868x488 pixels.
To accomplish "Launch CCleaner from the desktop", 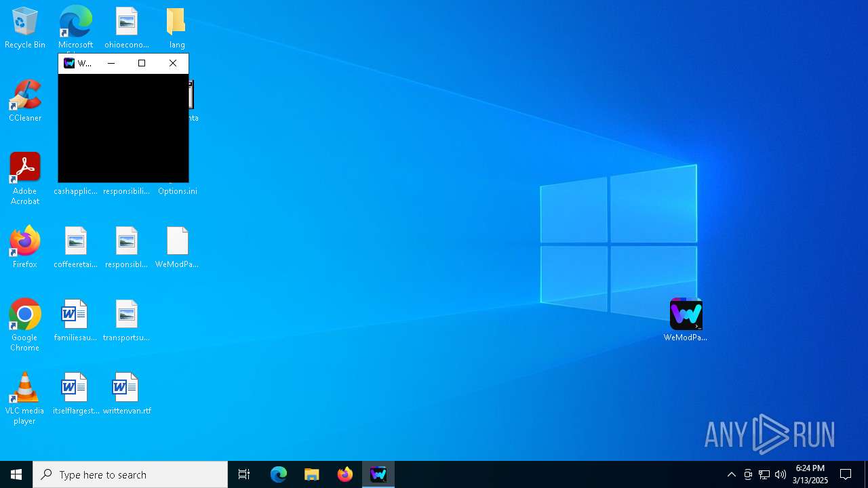I will point(25,100).
